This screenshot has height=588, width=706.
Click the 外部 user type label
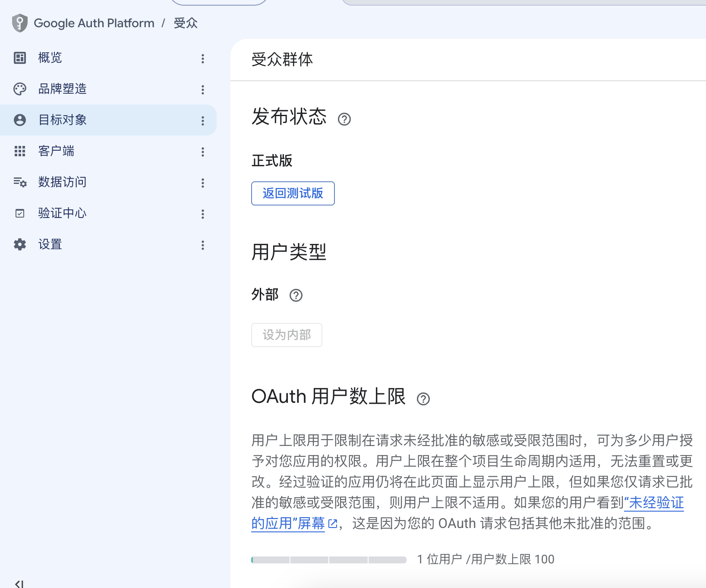265,294
